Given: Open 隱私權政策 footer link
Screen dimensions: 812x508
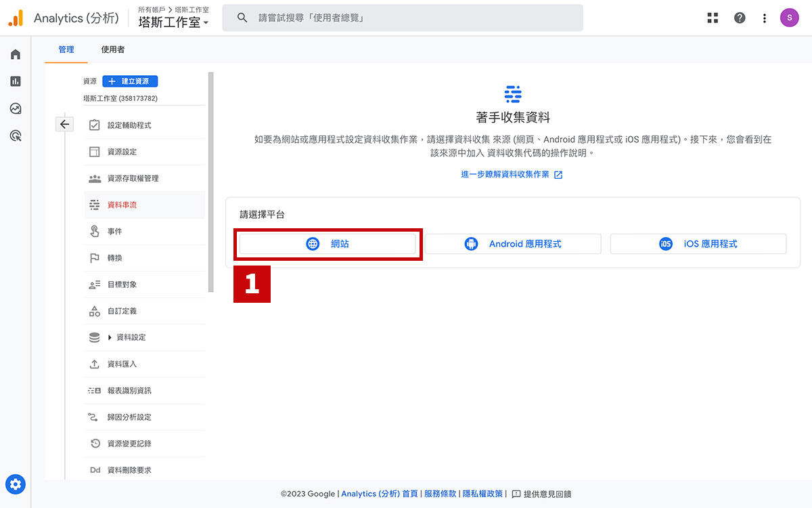Looking at the screenshot, I should [482, 494].
